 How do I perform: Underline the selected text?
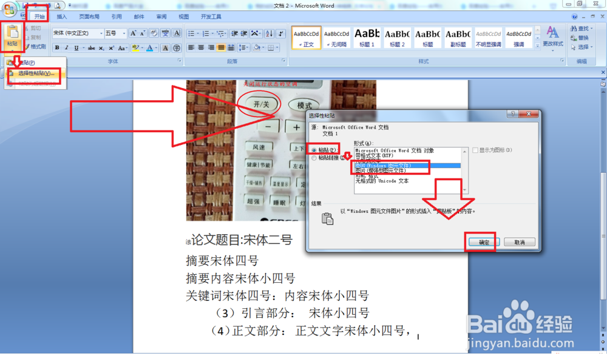tap(77, 47)
